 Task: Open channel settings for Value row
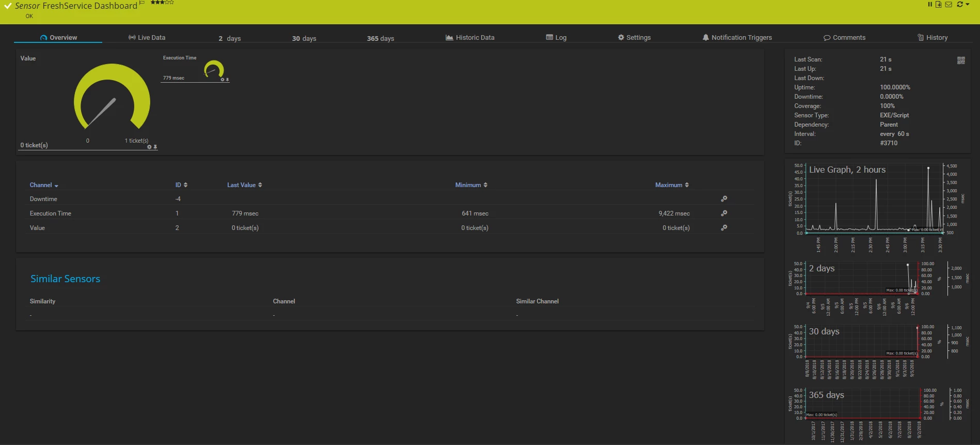(724, 227)
